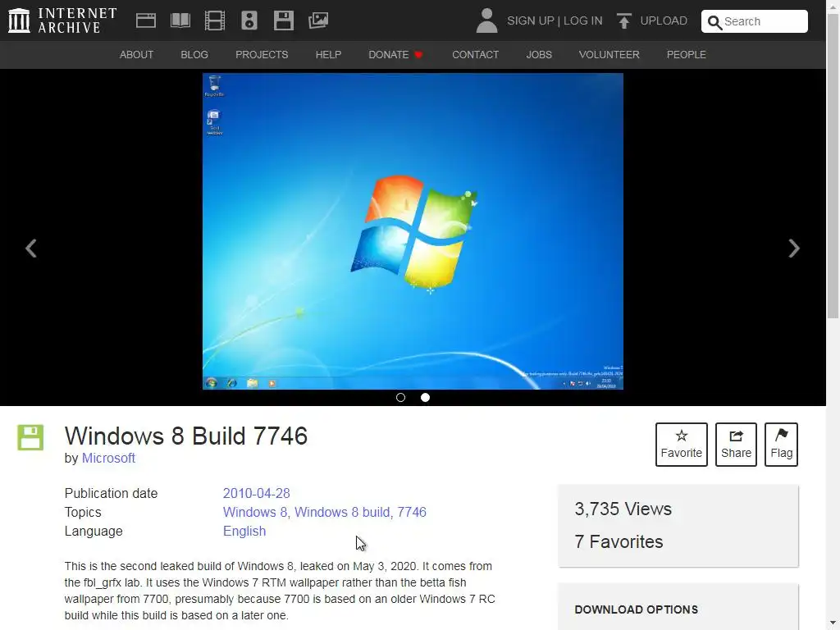Open the Microsoft creator link

(108, 458)
